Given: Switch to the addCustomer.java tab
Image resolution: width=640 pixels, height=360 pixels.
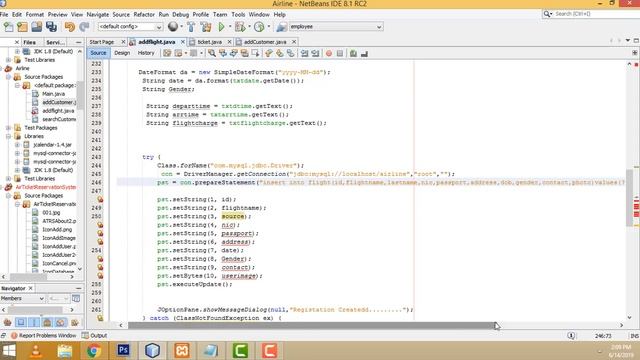Looking at the screenshot, I should point(265,42).
